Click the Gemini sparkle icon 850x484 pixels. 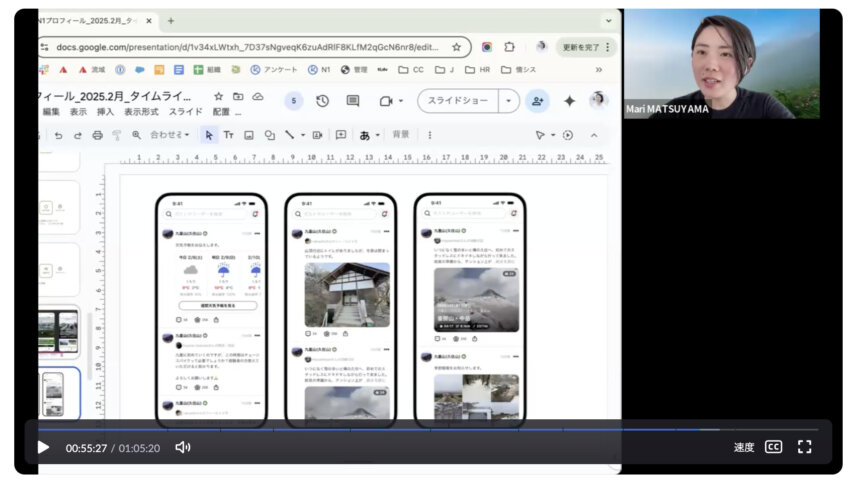(569, 101)
